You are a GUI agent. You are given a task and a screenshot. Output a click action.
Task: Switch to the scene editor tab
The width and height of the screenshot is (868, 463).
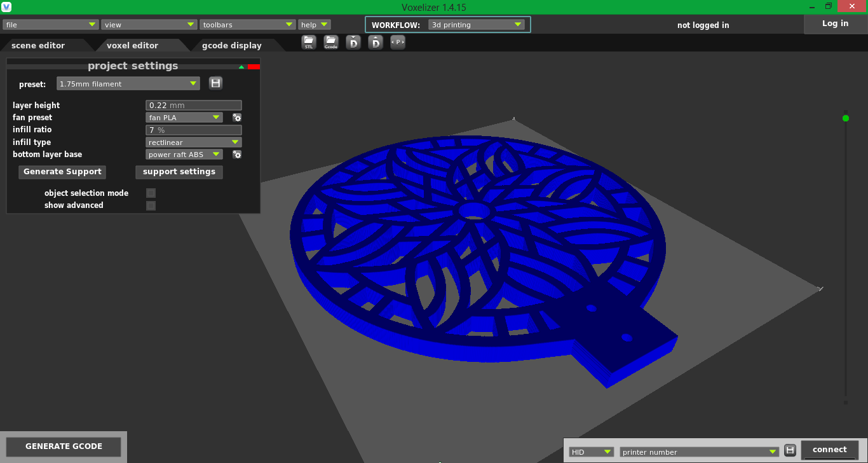coord(38,46)
